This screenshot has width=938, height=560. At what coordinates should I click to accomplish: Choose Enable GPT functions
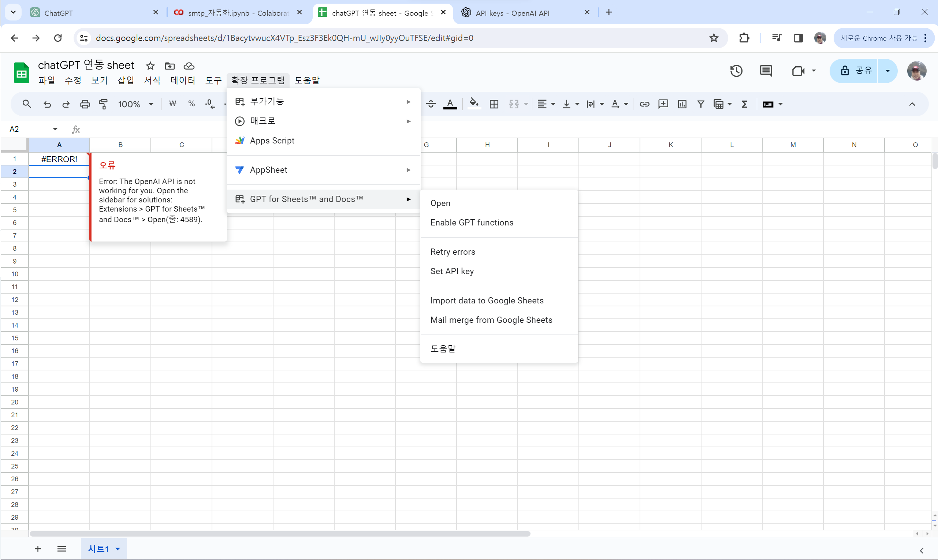tap(499, 223)
